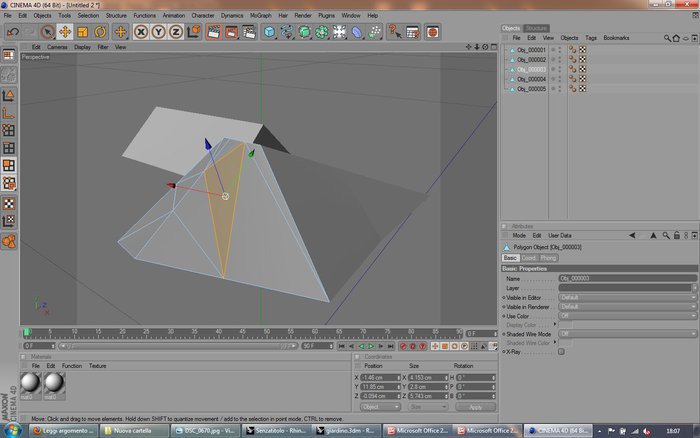Click frame 45 on the timeline ruler
Screen dimensions: 700x438
tap(242, 333)
